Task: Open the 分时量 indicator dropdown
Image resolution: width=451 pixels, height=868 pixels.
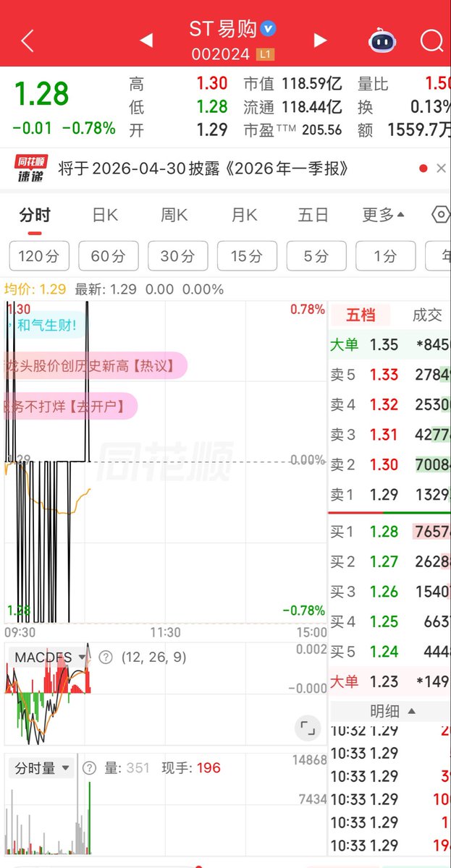Action: [42, 768]
